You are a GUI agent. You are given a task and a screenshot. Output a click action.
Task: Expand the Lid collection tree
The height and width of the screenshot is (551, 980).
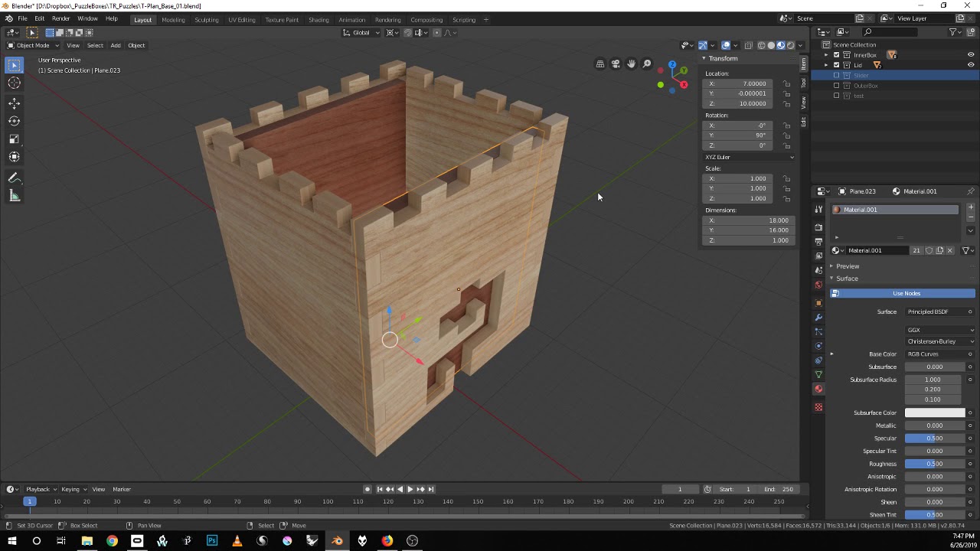(826, 65)
